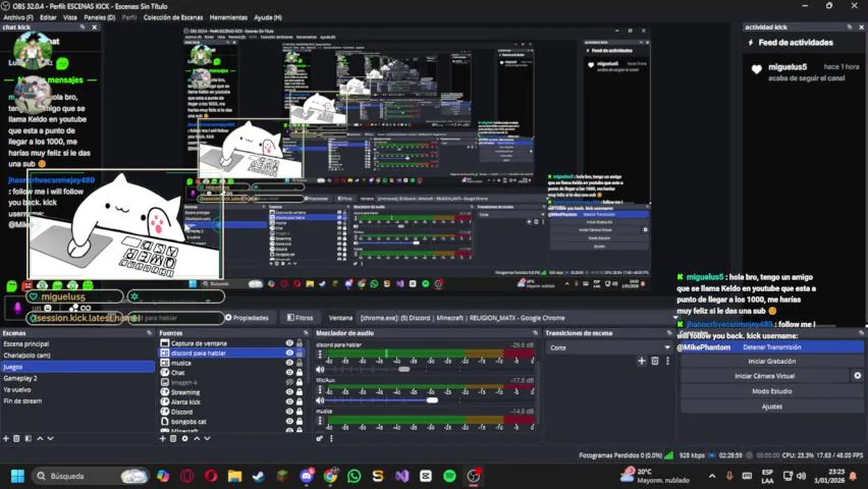Open advanced audio properties gear in mixer
The image size is (868, 489).
tap(320, 439)
